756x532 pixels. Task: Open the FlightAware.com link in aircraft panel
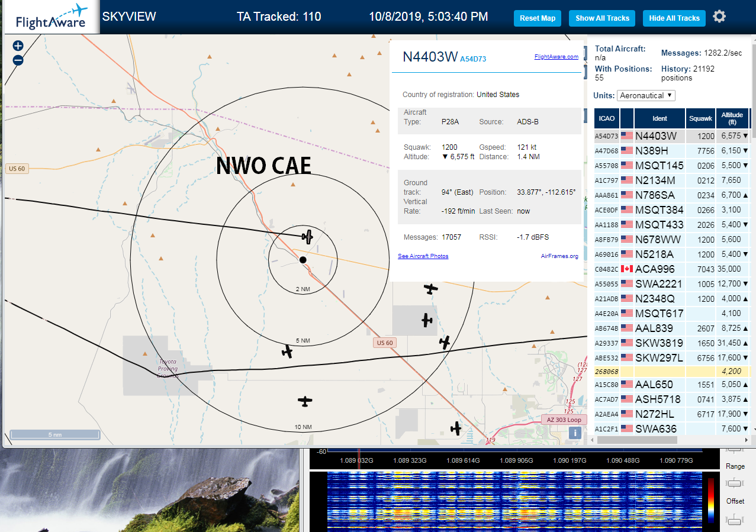556,57
